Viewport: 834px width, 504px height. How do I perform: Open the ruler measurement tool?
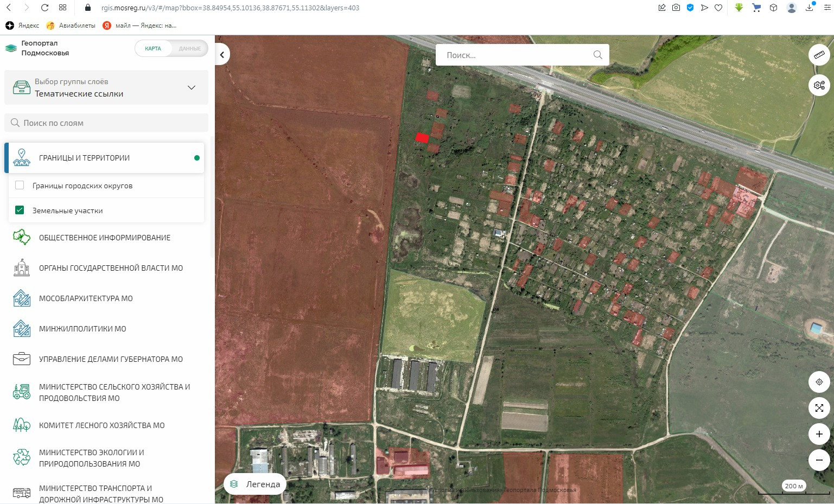coord(819,55)
